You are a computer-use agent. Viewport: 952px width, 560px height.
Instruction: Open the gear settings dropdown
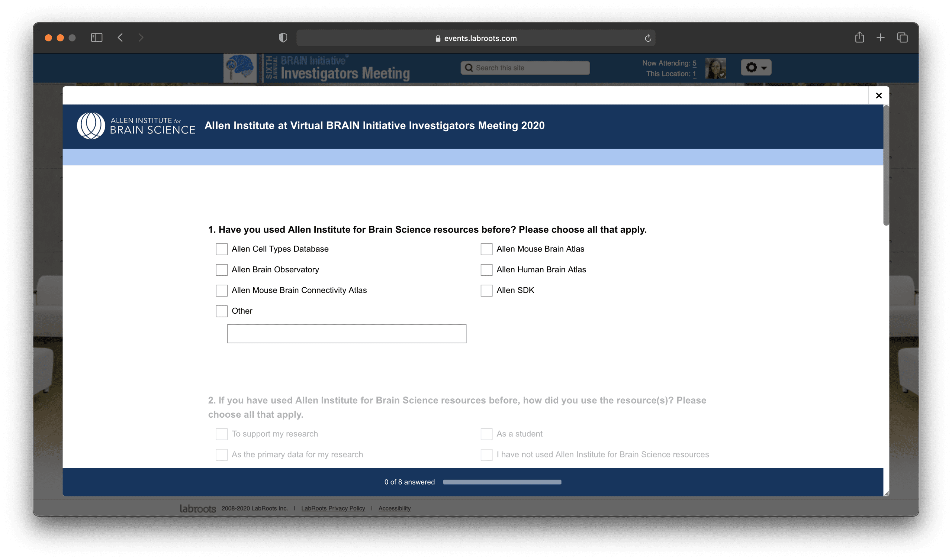(x=756, y=67)
